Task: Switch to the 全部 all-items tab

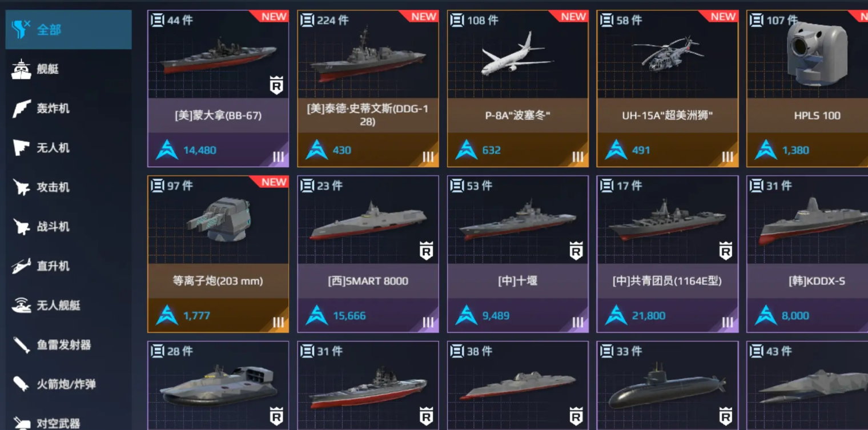Action: [x=69, y=29]
